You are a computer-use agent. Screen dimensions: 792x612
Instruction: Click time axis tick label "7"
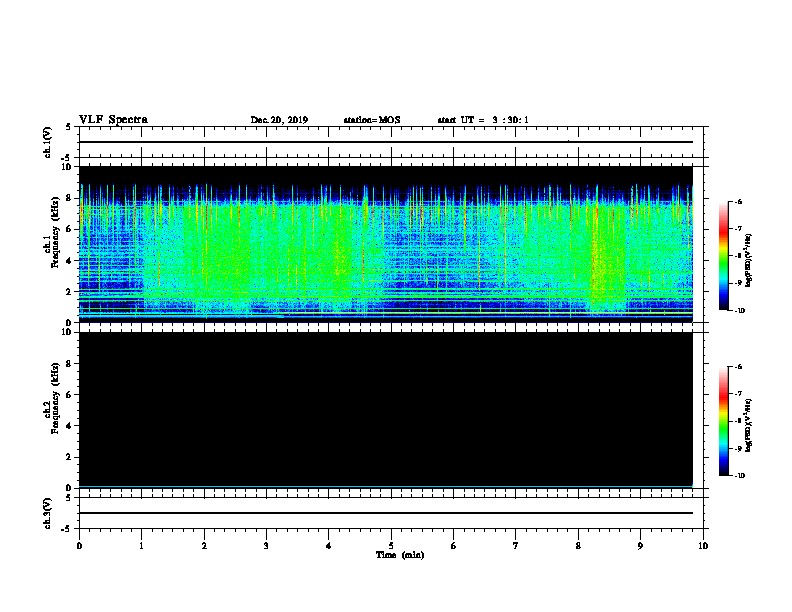click(x=516, y=546)
